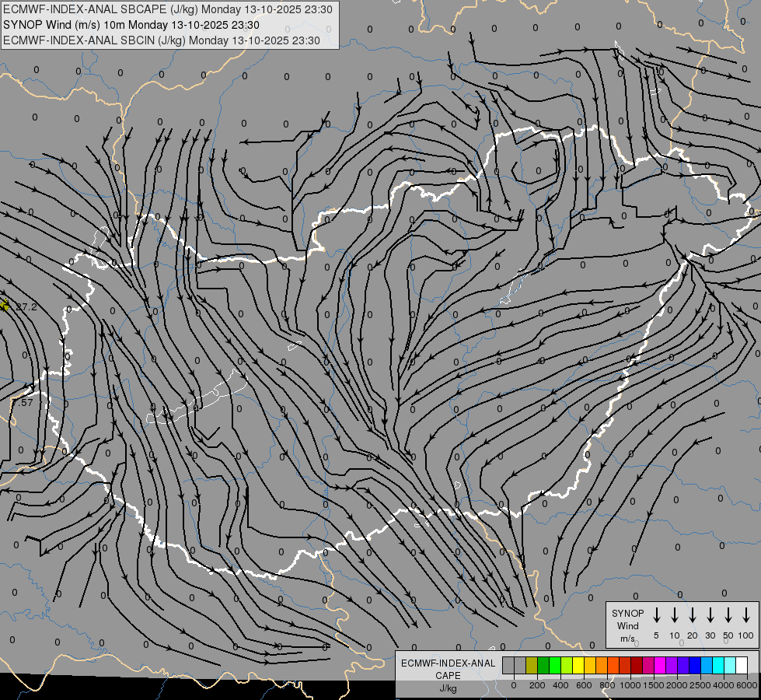Select the pure yellow CAPE legend swatch
The height and width of the screenshot is (700, 761).
(x=578, y=665)
